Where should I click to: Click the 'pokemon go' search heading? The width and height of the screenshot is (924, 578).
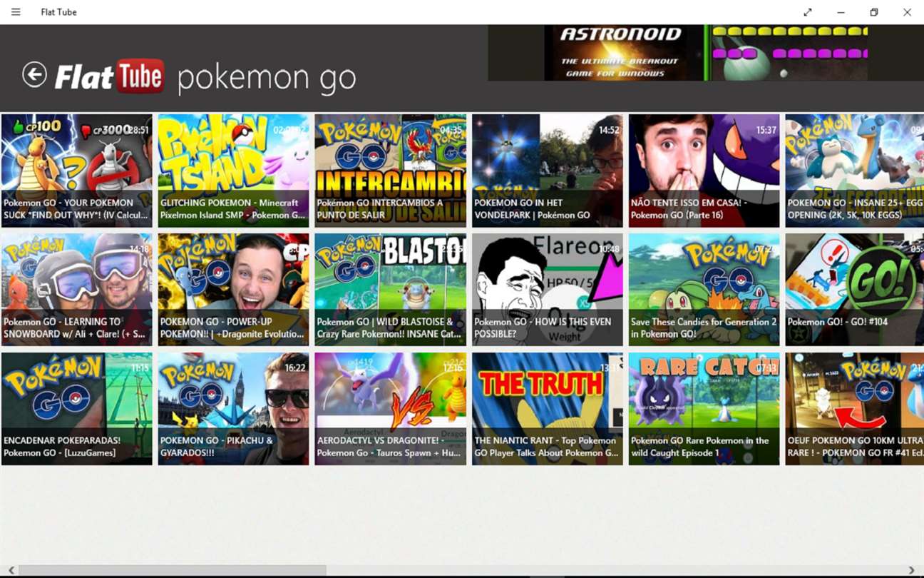(267, 78)
